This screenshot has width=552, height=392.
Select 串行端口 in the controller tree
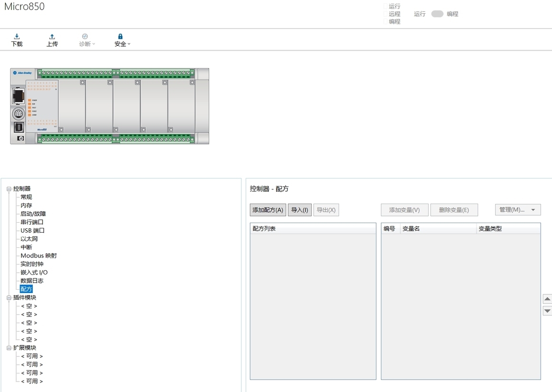point(32,222)
